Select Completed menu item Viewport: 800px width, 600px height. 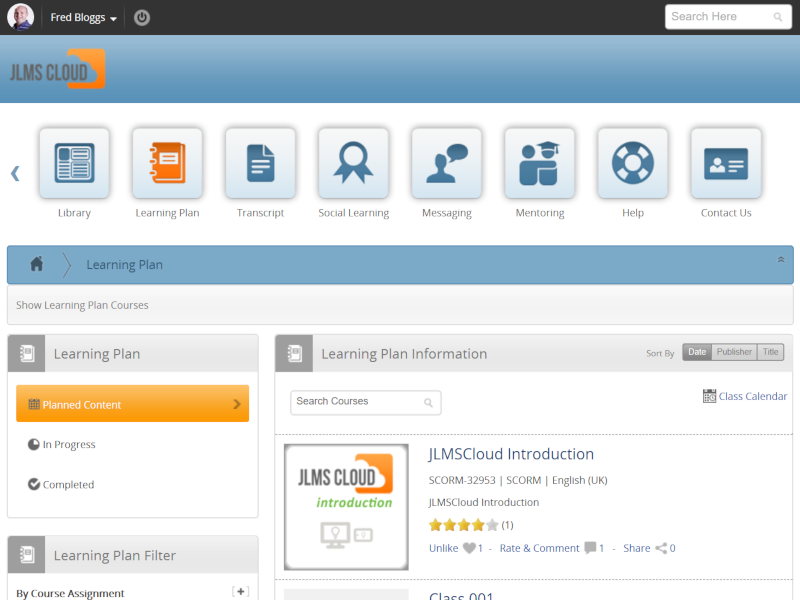coord(61,484)
